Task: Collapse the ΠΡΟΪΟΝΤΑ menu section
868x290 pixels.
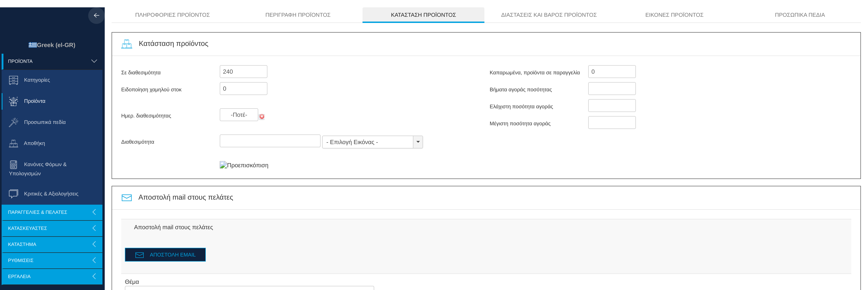Action: pyautogui.click(x=52, y=61)
